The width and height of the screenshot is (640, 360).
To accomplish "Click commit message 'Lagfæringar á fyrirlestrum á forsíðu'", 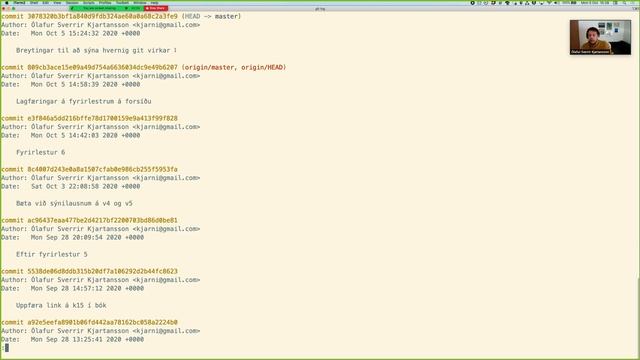I will tap(84, 101).
